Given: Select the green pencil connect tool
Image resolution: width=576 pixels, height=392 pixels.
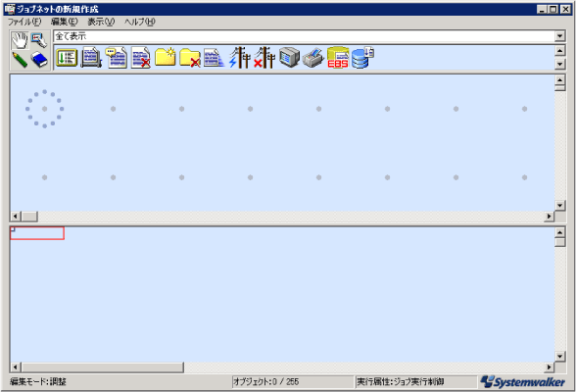Looking at the screenshot, I should (x=20, y=60).
